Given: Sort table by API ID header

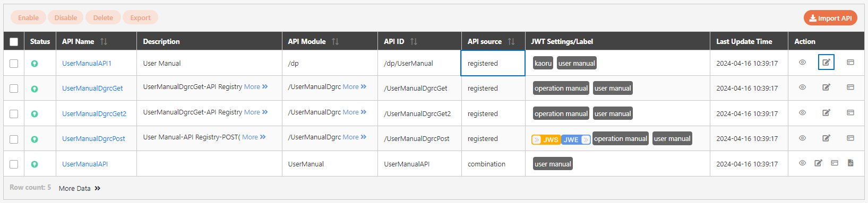Looking at the screenshot, I should [414, 41].
